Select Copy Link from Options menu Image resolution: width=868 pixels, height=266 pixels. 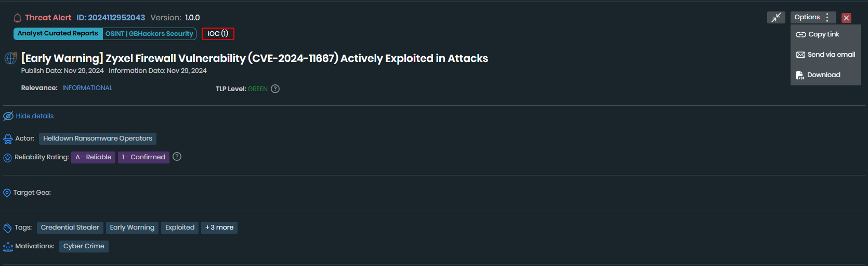pos(823,34)
